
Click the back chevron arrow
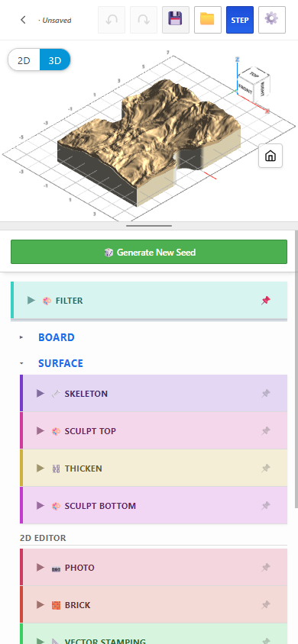coord(23,20)
